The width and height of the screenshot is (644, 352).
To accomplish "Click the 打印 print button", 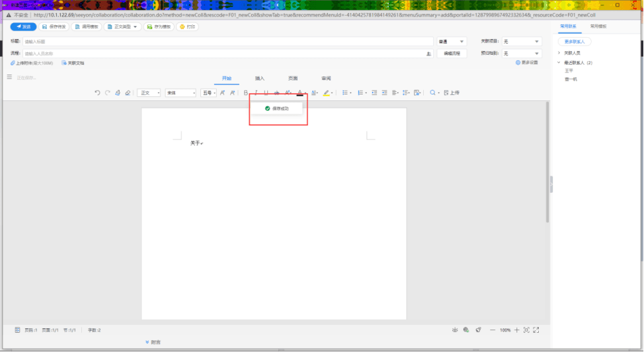I will point(188,26).
